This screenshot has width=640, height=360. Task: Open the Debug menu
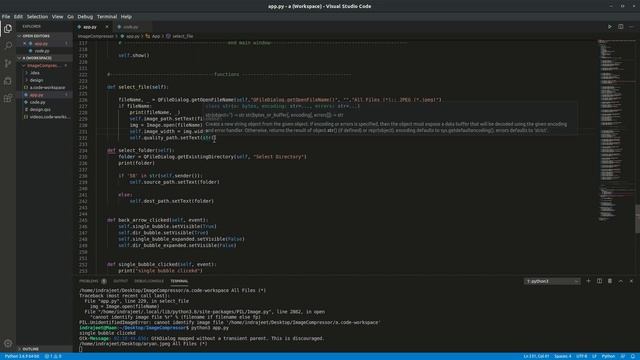click(85, 17)
